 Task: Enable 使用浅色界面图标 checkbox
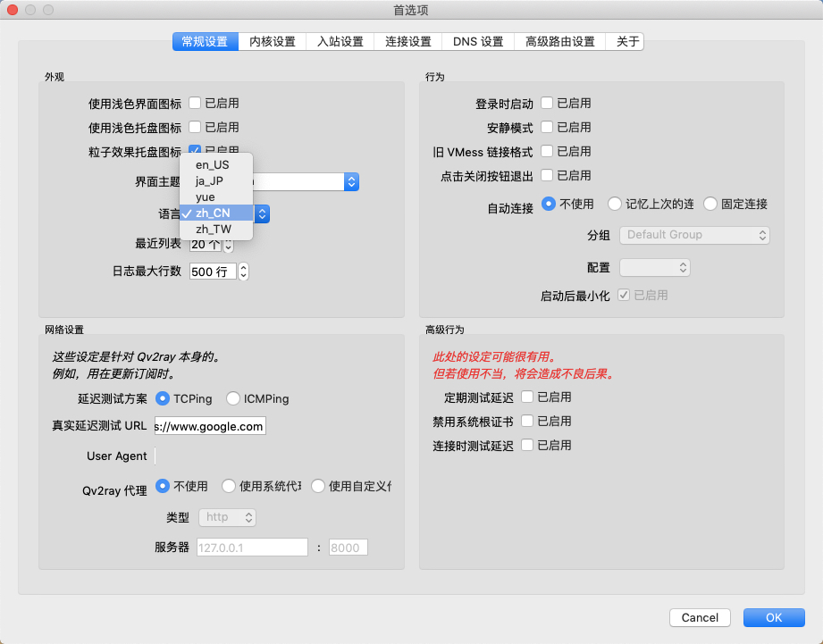pyautogui.click(x=195, y=104)
